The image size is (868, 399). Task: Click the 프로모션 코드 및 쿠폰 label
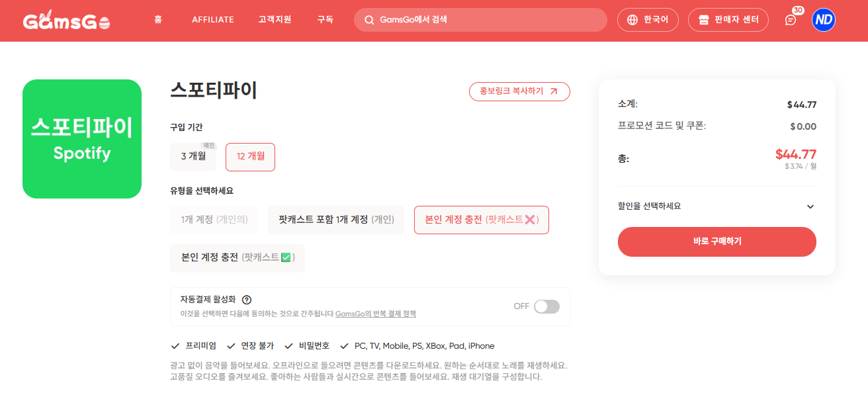click(662, 126)
